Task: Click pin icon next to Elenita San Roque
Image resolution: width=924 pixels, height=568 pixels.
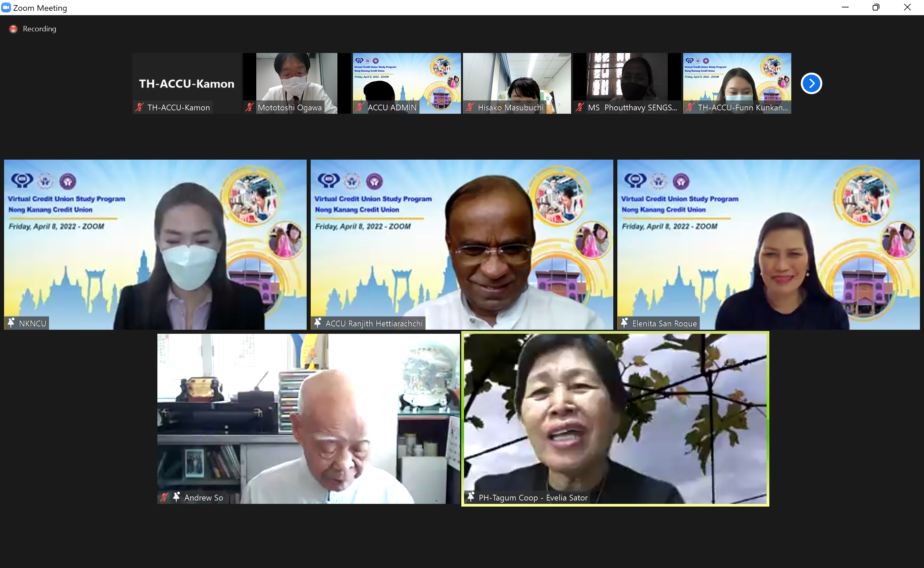Action: coord(624,323)
